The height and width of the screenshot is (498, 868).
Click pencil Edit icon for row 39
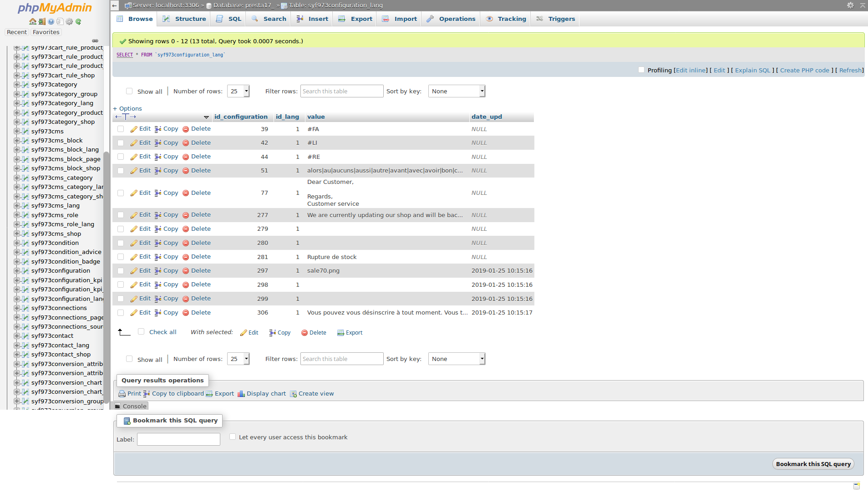[x=134, y=129]
